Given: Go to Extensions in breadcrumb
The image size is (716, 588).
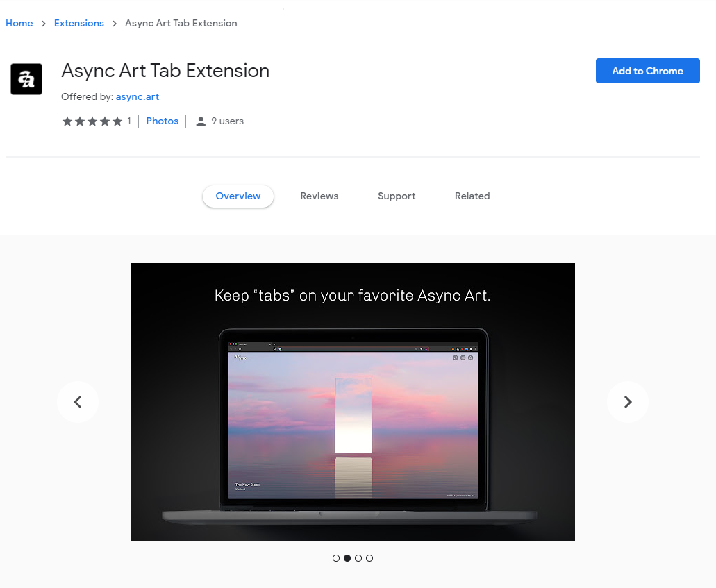Looking at the screenshot, I should click(79, 23).
